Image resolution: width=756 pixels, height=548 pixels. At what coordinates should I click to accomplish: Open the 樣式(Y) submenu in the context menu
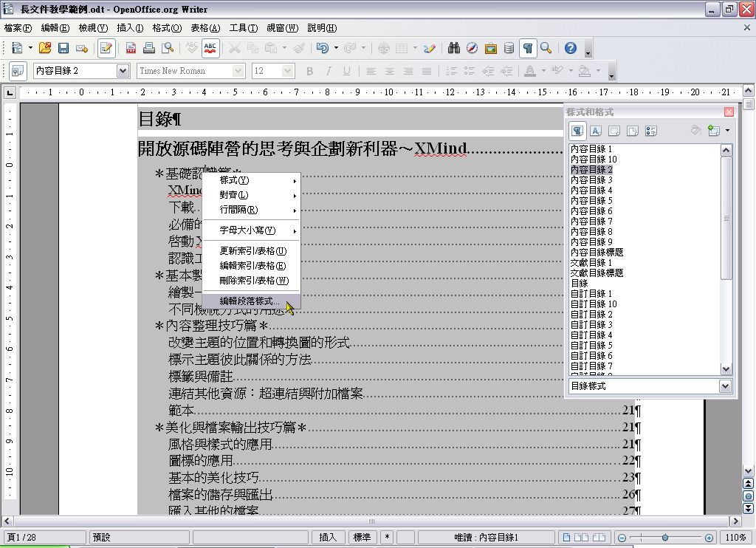click(252, 180)
